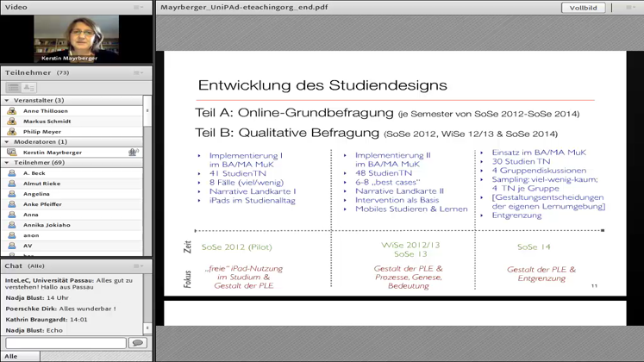The width and height of the screenshot is (644, 362).
Task: Open the Chat pod options menu
Action: point(138,266)
